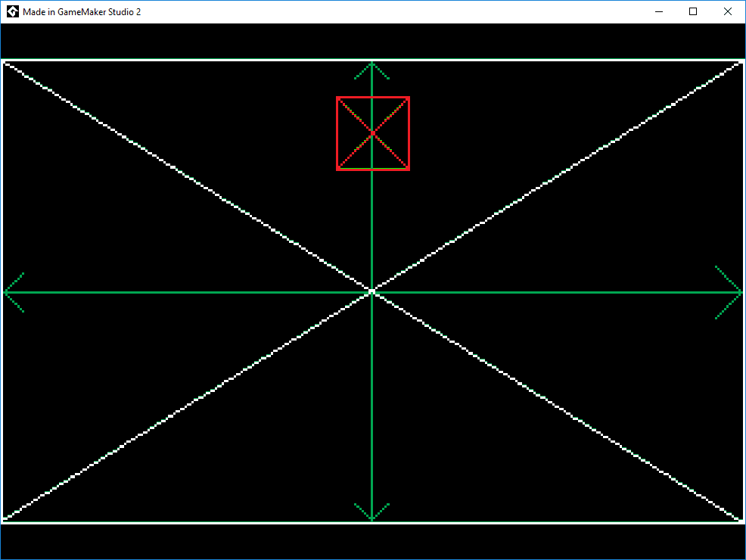Minimize the GameMaker Studio 2 window
Image resolution: width=746 pixels, height=560 pixels.
coord(659,12)
